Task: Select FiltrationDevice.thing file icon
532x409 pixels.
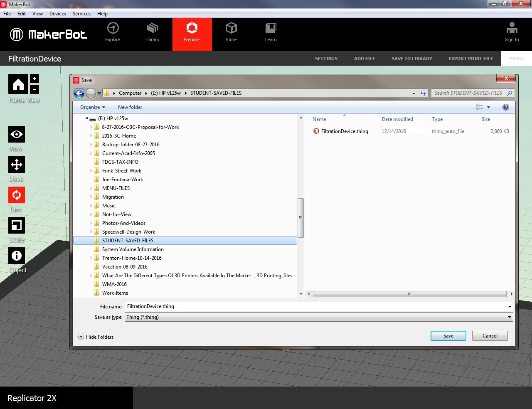Action: tap(316, 131)
